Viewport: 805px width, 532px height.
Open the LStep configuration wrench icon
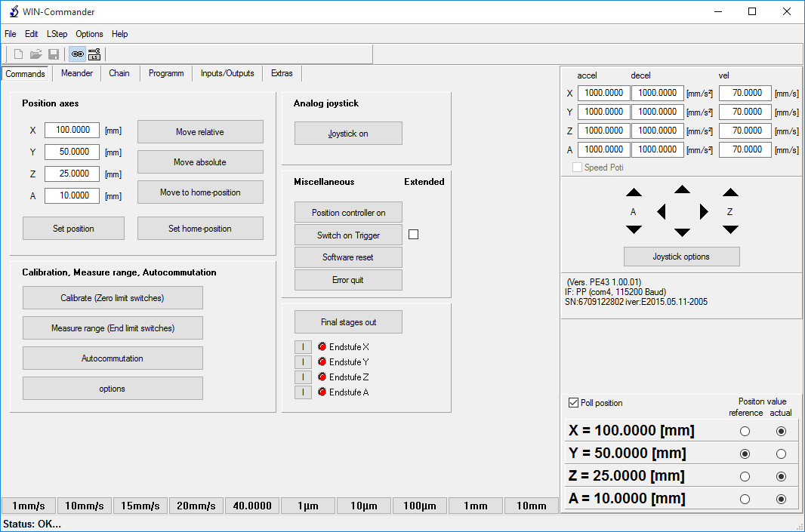click(x=94, y=54)
